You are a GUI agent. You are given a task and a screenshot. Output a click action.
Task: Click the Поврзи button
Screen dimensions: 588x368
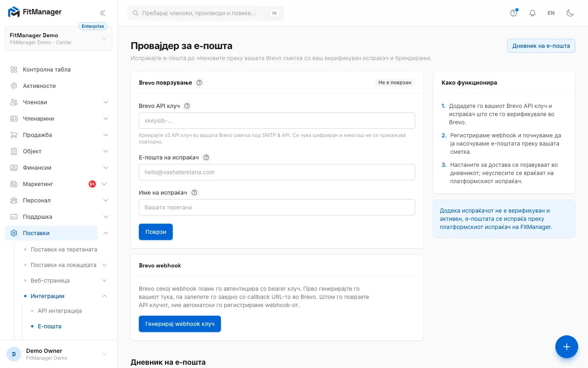tap(156, 232)
